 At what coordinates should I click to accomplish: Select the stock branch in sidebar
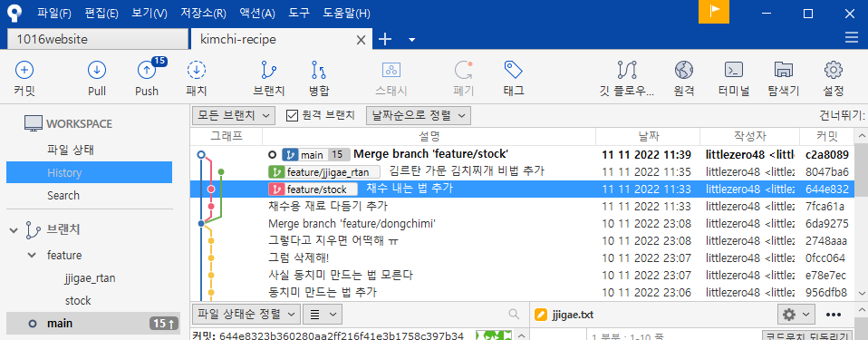(78, 301)
